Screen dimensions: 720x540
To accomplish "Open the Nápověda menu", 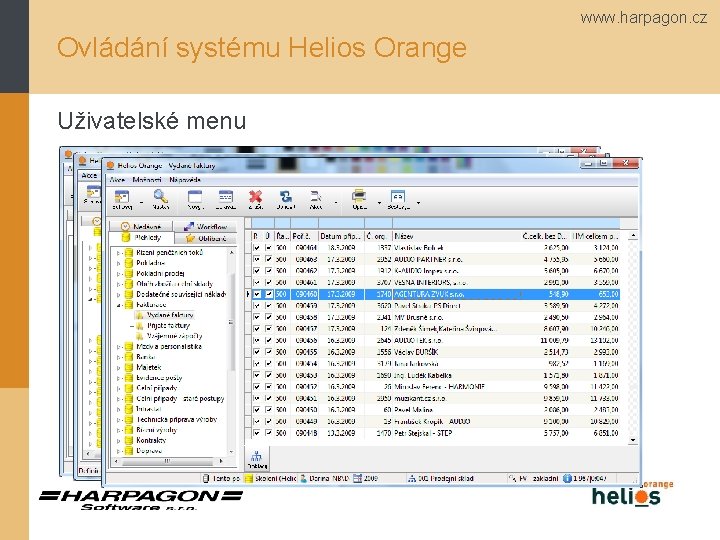I will point(185,180).
